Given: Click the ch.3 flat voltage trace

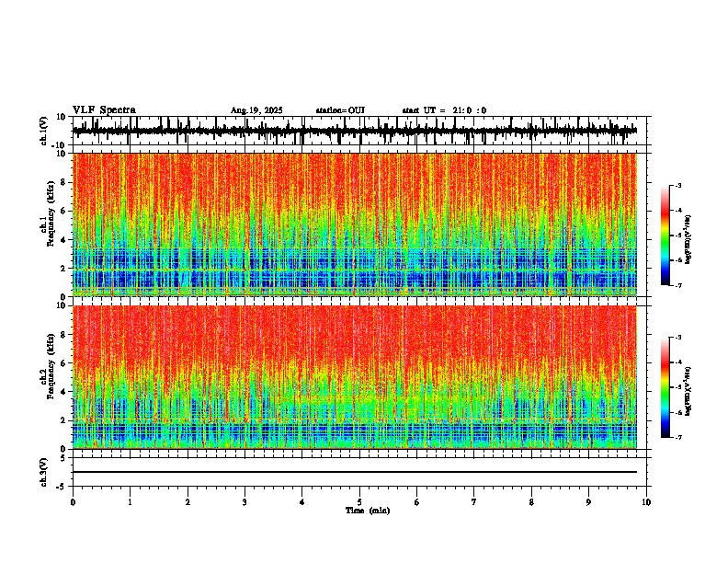Looking at the screenshot, I should point(355,472).
